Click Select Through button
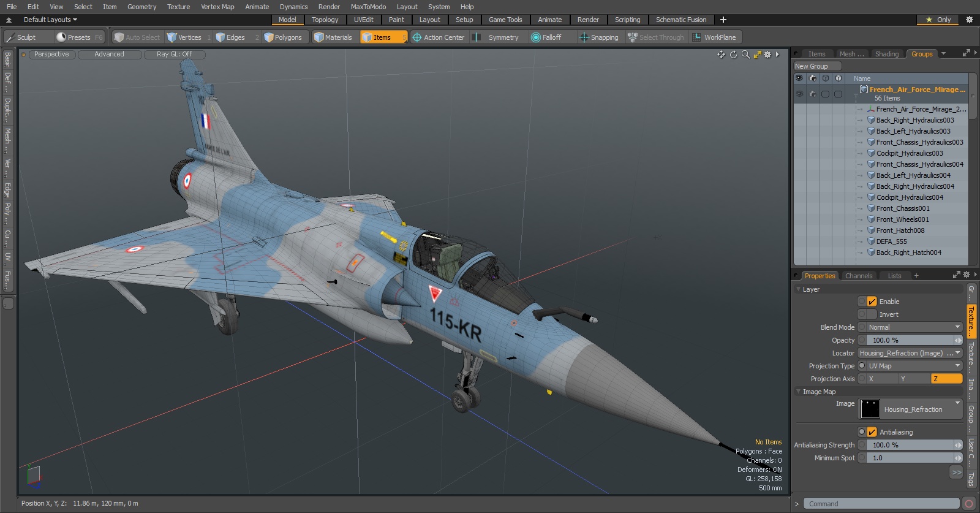This screenshot has width=980, height=513. (x=656, y=37)
